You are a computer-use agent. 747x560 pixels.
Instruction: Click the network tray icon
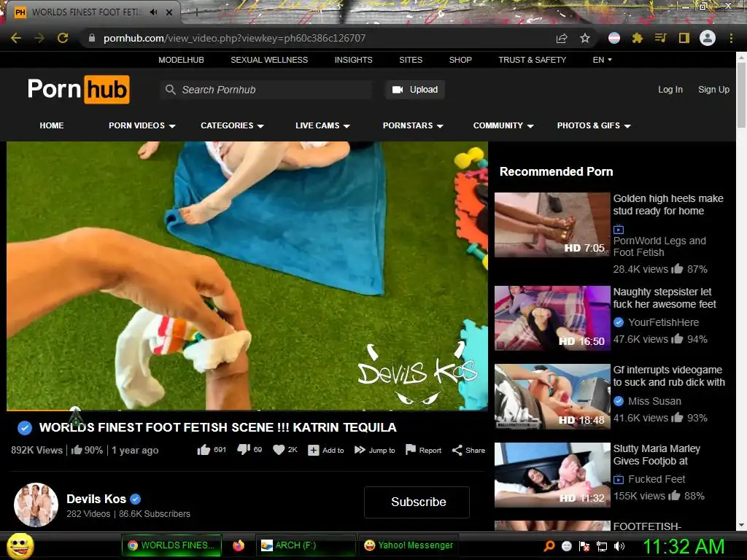(602, 546)
